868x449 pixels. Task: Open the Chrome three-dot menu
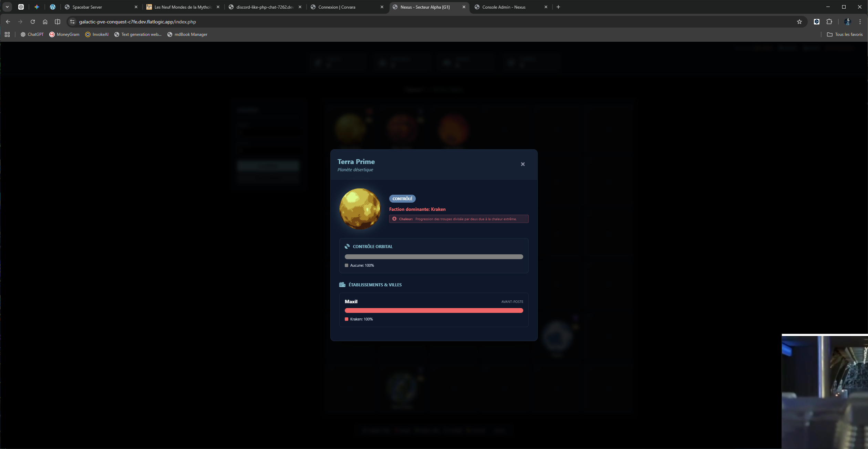[x=860, y=22]
